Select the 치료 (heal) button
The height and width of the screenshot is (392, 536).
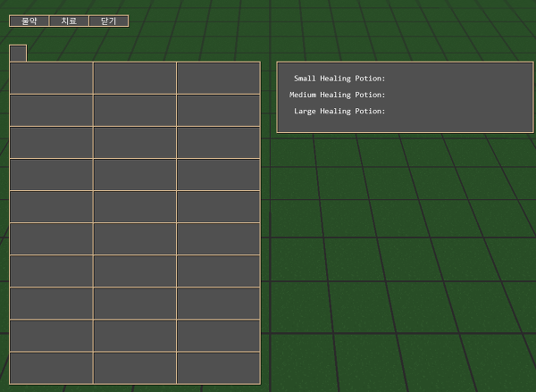tap(69, 21)
